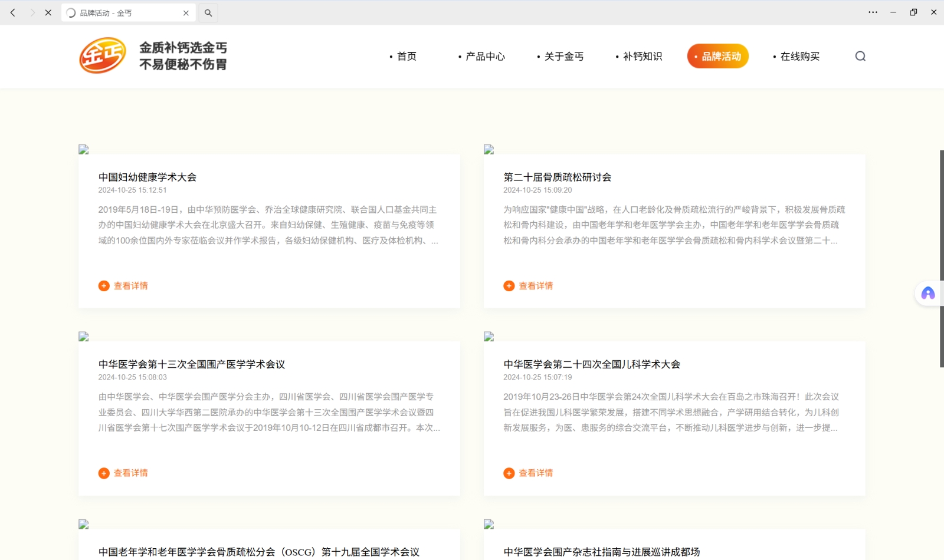The width and height of the screenshot is (944, 560).
Task: Open the 补钙知识 section
Action: tap(642, 56)
